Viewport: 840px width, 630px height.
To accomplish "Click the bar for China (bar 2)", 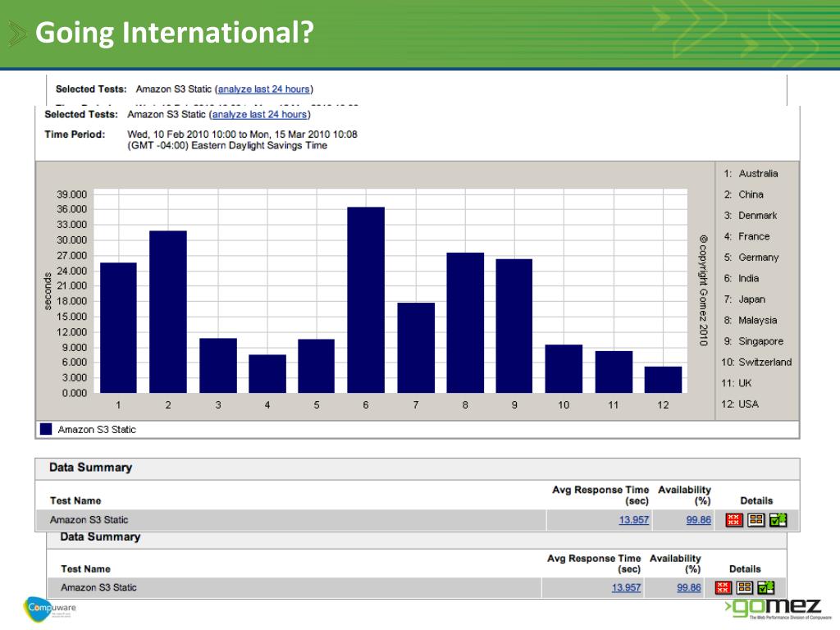I will [168, 312].
